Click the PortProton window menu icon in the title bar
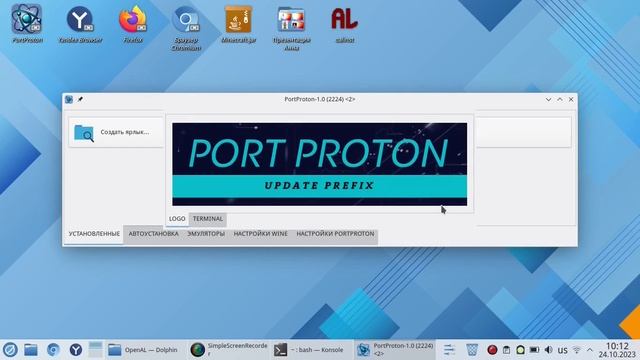 69,99
